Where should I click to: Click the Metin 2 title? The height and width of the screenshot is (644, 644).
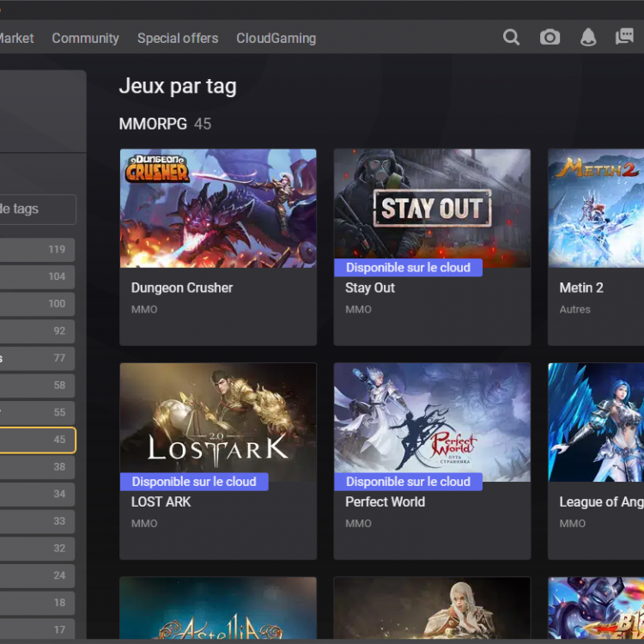point(581,288)
